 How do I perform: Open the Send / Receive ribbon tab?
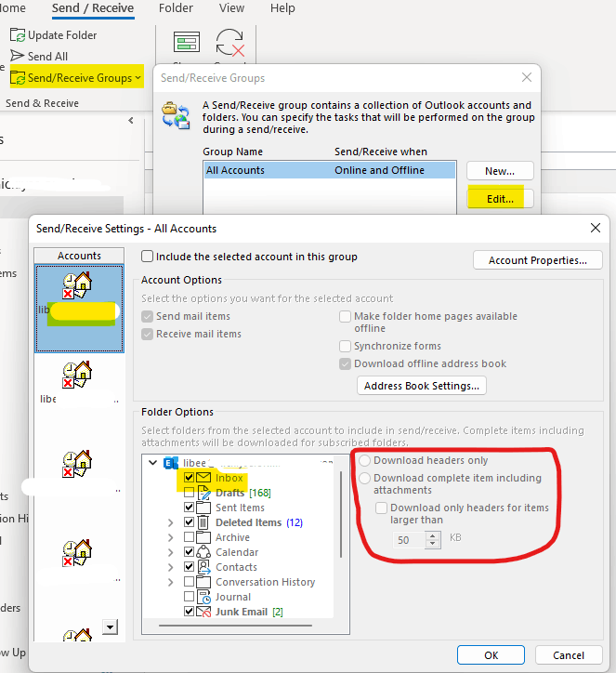tap(93, 8)
